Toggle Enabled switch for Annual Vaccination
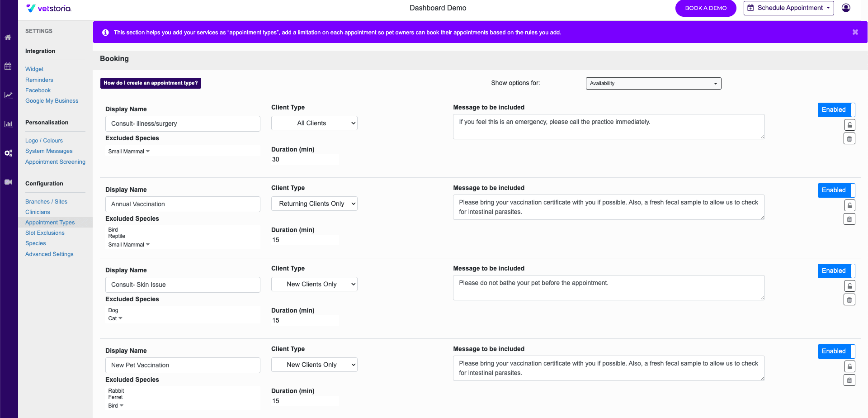This screenshot has width=868, height=418. [836, 190]
